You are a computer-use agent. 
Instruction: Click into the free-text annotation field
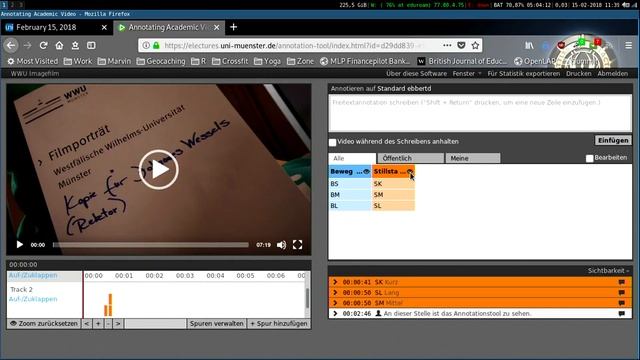(480, 113)
